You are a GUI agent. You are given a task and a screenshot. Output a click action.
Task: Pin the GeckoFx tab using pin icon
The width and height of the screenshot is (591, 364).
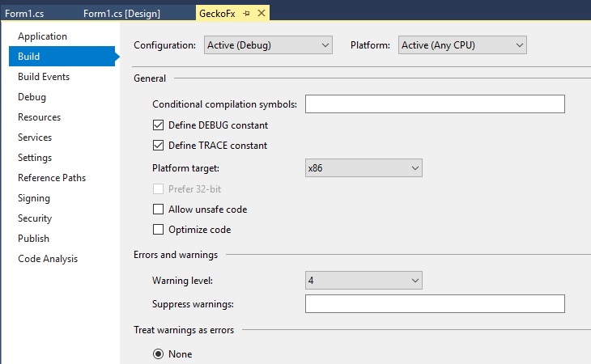pos(247,14)
